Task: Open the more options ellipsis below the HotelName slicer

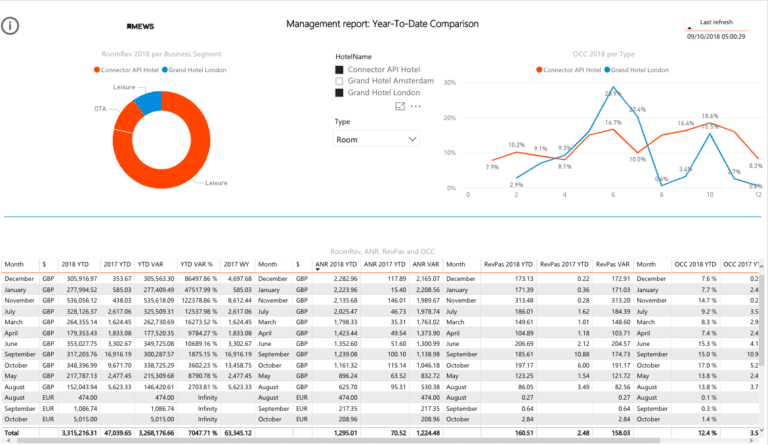Action: [x=416, y=105]
